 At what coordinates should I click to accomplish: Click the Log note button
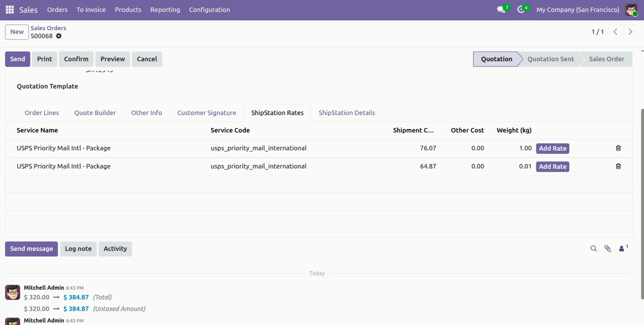(x=78, y=249)
